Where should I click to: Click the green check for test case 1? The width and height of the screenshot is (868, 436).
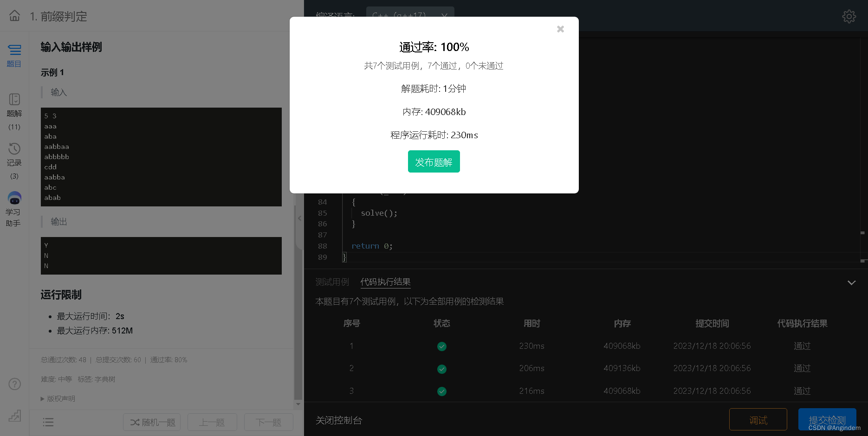pyautogui.click(x=442, y=346)
